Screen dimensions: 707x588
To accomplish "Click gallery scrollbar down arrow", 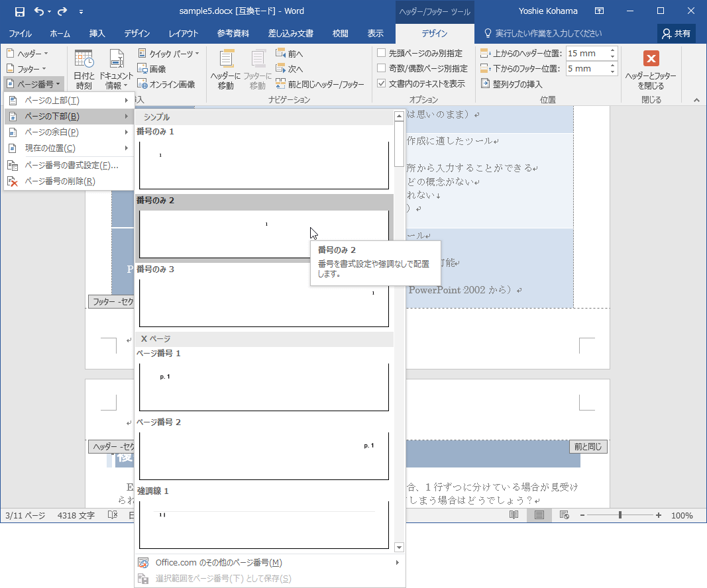I will (399, 548).
